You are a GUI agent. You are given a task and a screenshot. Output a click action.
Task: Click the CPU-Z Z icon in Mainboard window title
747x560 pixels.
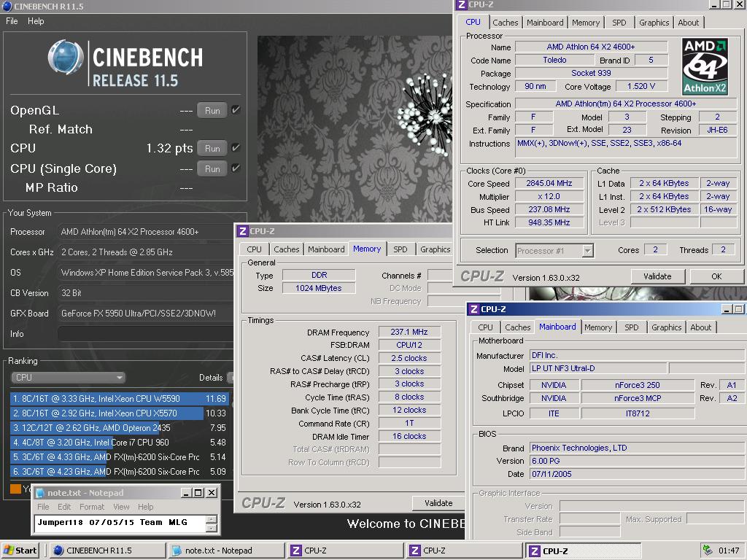click(x=473, y=309)
